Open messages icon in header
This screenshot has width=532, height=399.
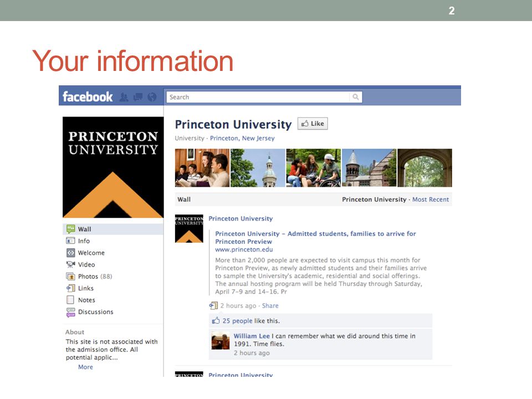coord(138,98)
